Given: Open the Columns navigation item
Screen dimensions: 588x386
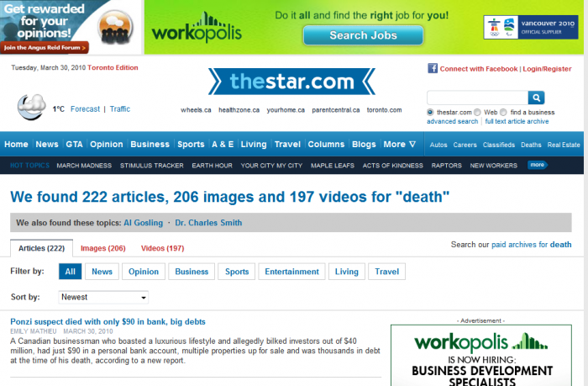Looking at the screenshot, I should [x=326, y=144].
